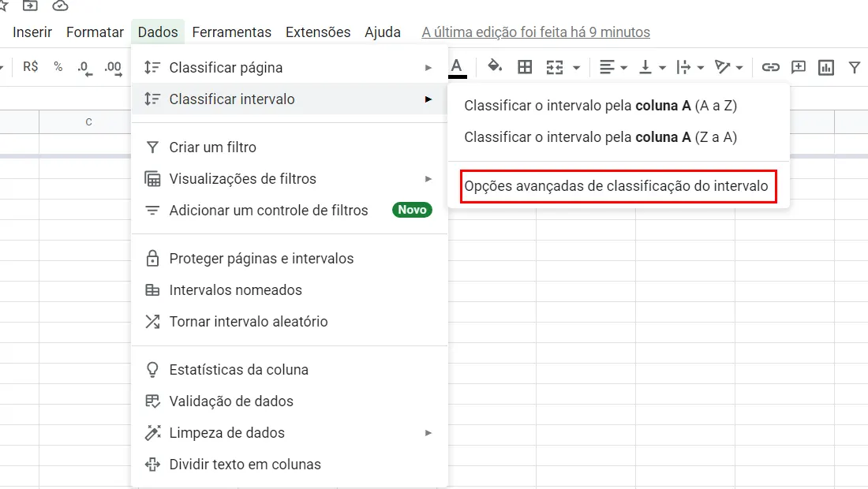Expand the Visualizações de filtros arrow
The image size is (868, 489).
(x=428, y=179)
